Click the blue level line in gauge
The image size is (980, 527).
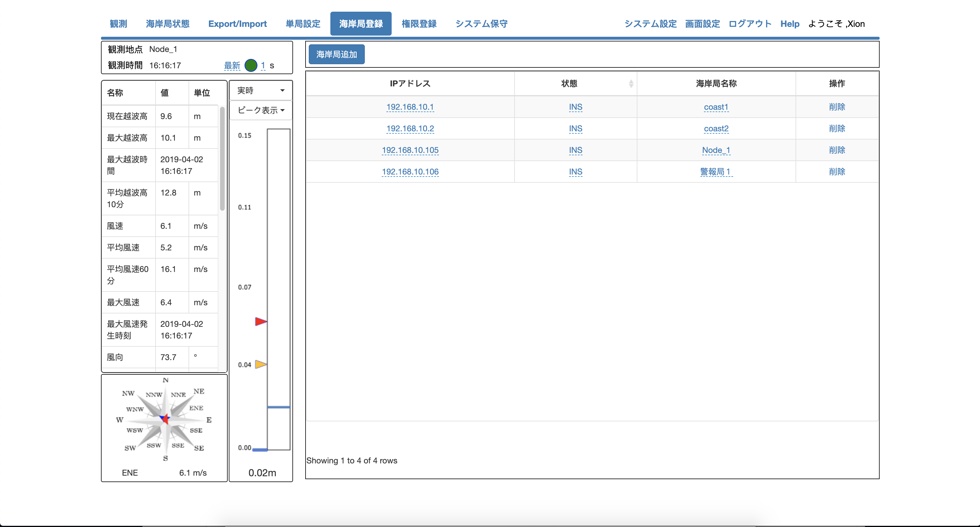[x=278, y=407]
